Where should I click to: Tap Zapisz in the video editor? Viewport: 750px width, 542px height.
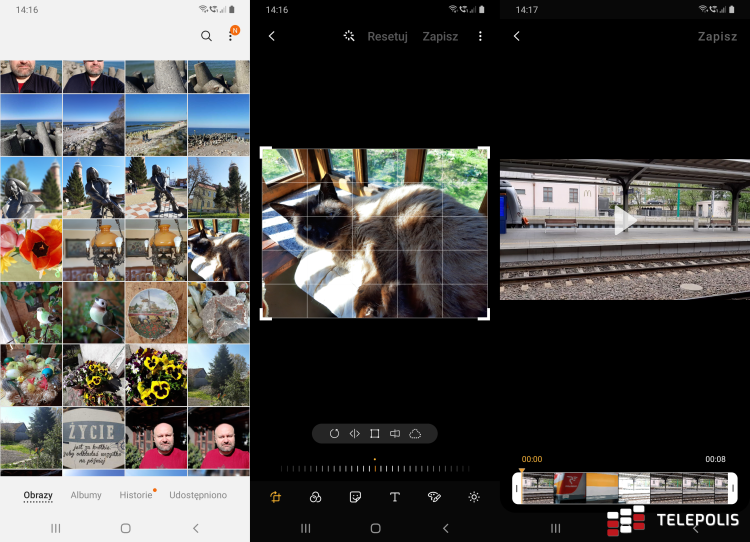(x=717, y=36)
